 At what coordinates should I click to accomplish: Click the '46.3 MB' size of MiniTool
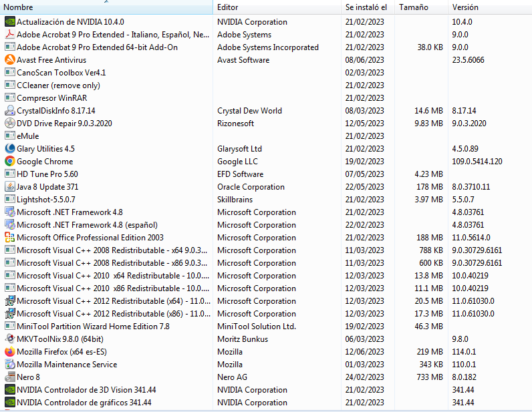coord(428,327)
